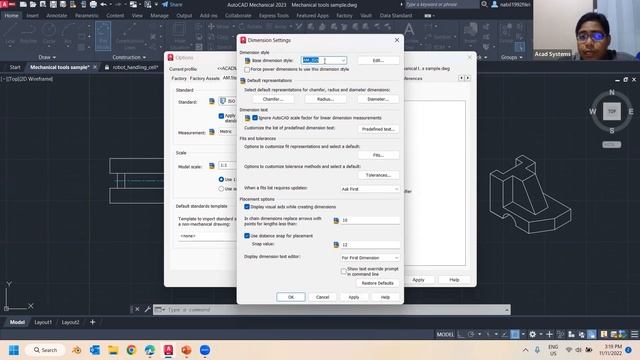Open the Home ribbon tab
This screenshot has width=640, height=360.
(11, 16)
